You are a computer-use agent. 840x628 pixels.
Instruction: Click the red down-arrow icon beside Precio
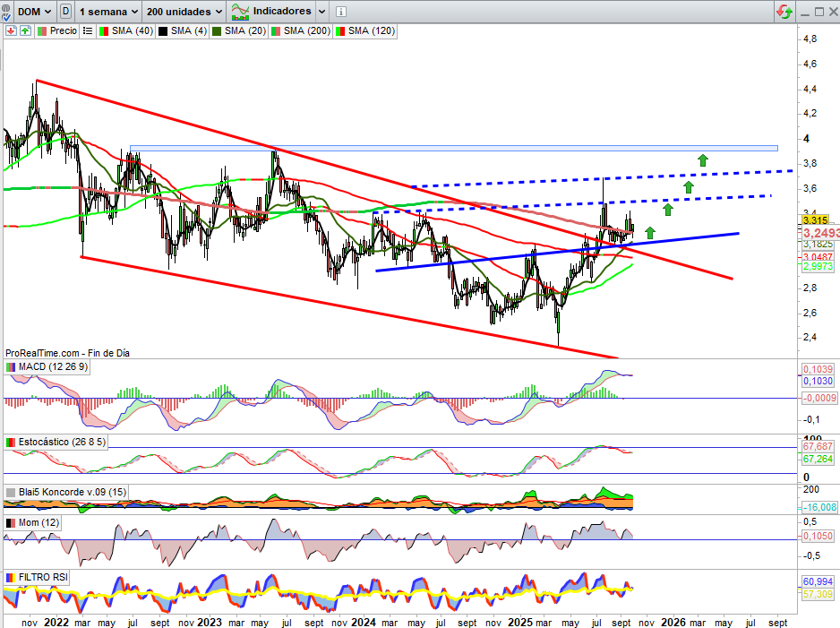click(x=11, y=30)
